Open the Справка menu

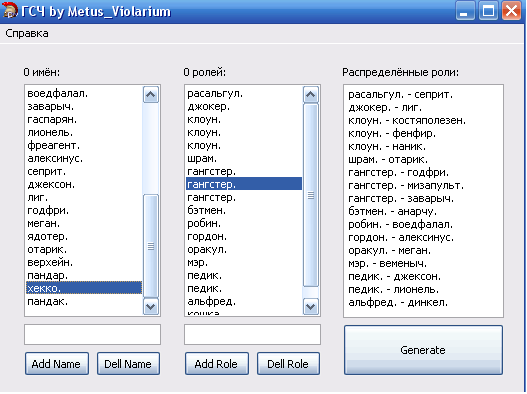(x=27, y=34)
